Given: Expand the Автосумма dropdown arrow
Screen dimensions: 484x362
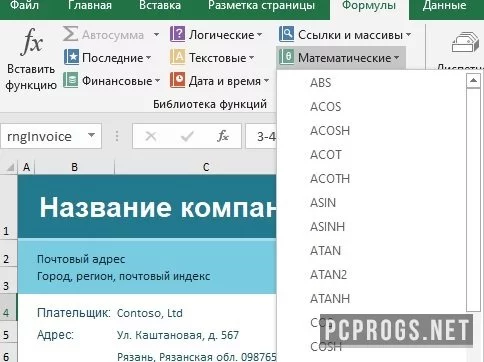Looking at the screenshot, I should coord(156,35).
